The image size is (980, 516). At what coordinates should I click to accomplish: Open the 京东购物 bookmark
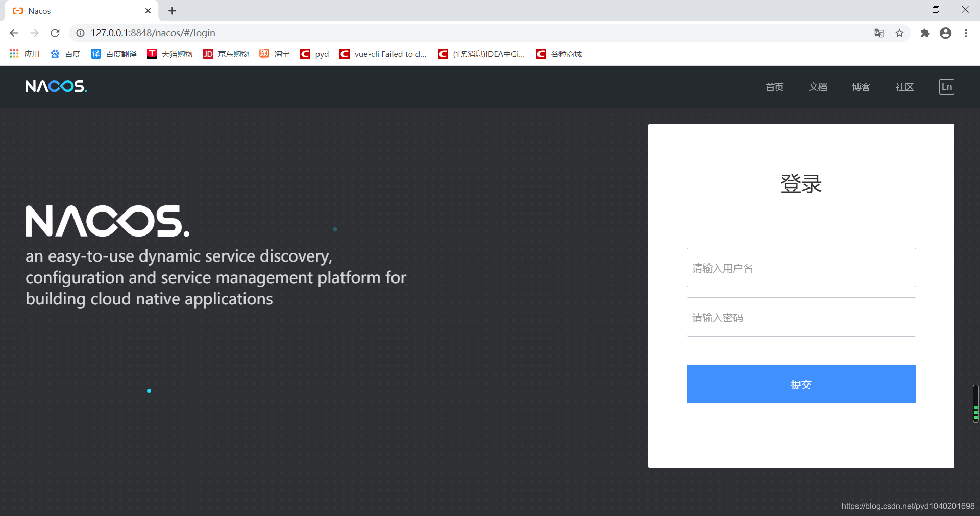(x=226, y=54)
